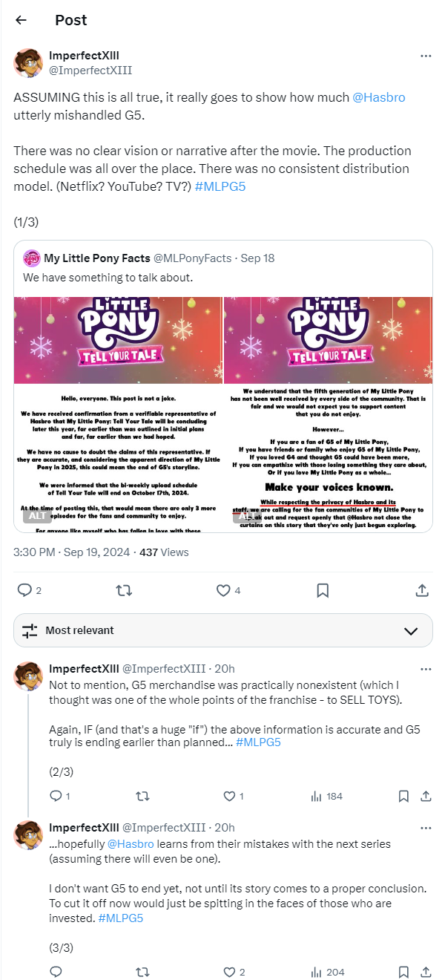
Task: Open the left Tell Your Tale image
Action: coord(118,414)
